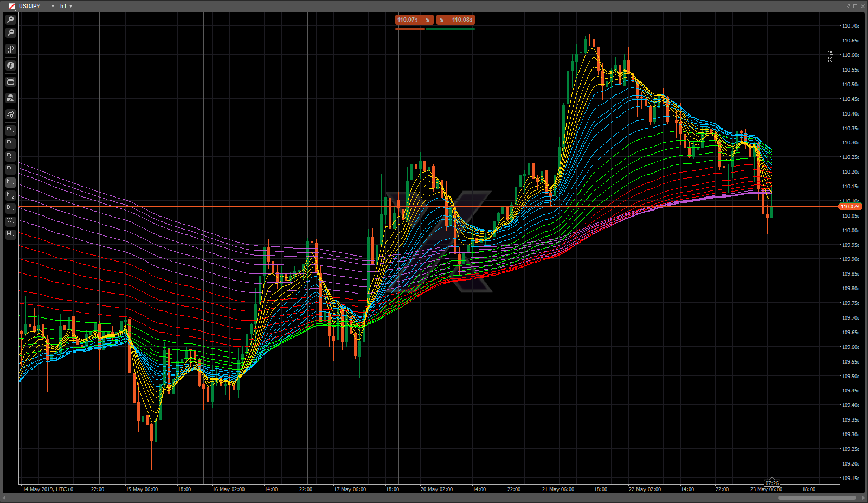The image size is (868, 503).
Task: Click the sell button at 110.07
Action: pos(414,20)
